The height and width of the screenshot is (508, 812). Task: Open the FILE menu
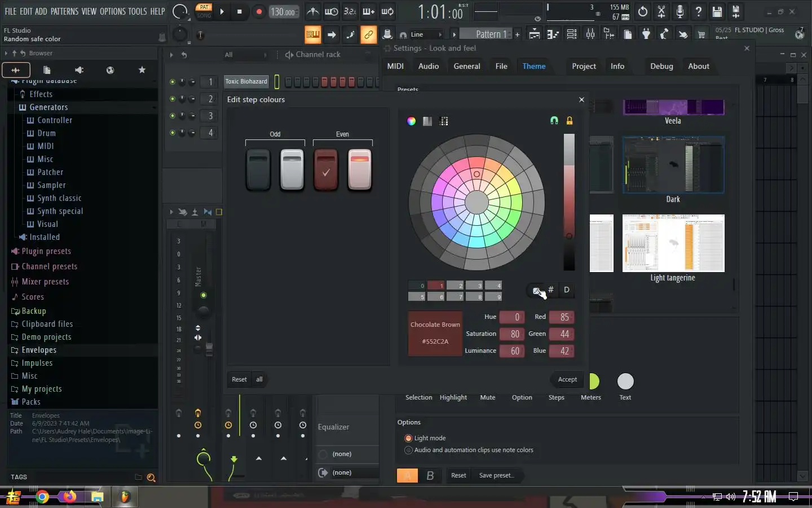pyautogui.click(x=10, y=11)
